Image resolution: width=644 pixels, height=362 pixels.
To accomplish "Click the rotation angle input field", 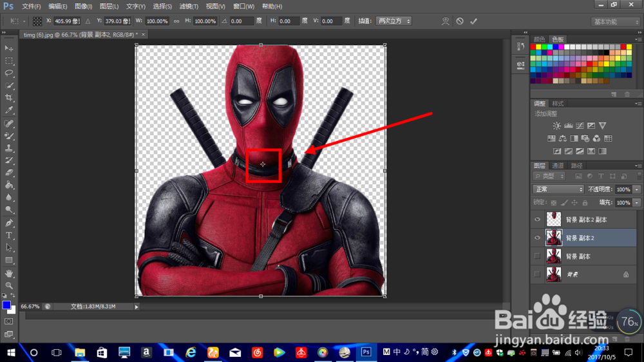I will tap(242, 21).
